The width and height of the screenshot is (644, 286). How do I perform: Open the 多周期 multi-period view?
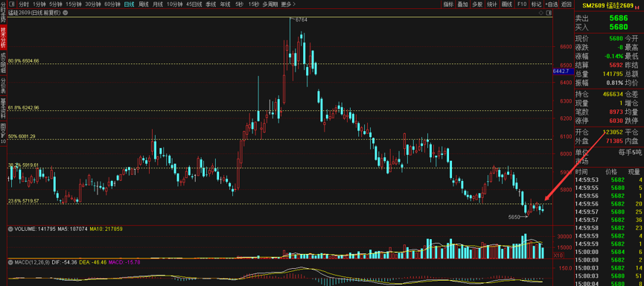tap(270, 4)
